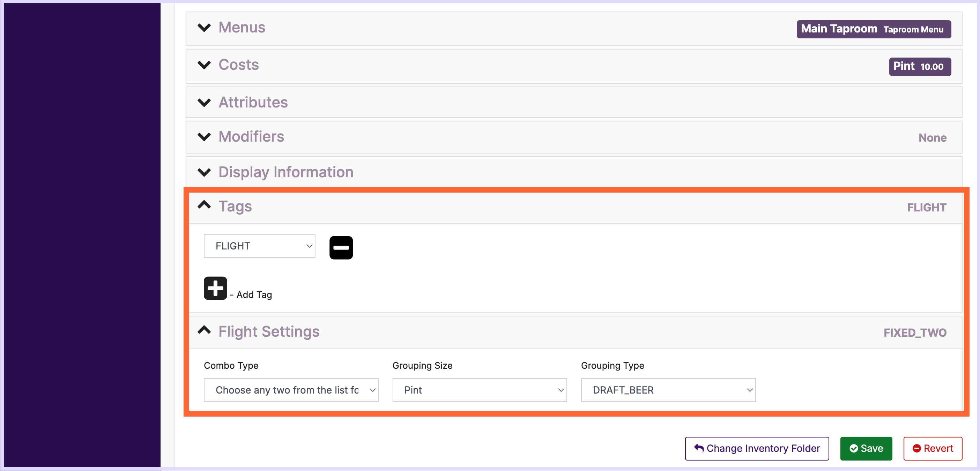Click the None label in Modifiers header

pos(933,138)
